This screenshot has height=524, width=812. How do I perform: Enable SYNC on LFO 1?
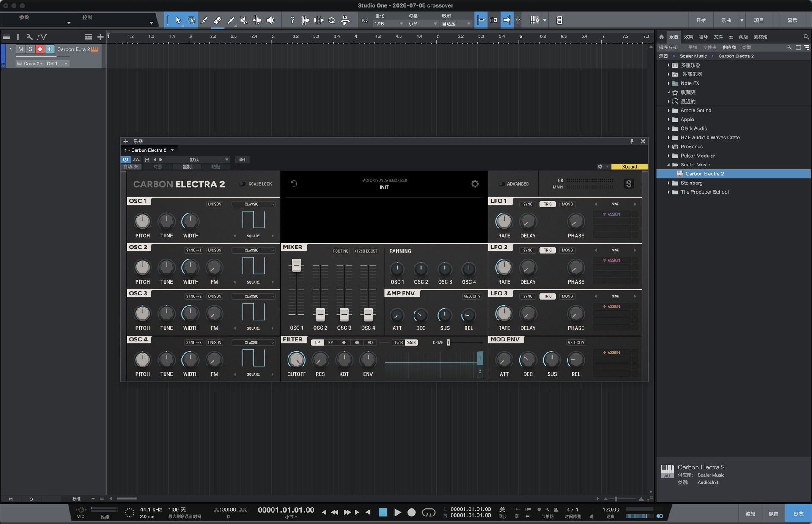527,204
